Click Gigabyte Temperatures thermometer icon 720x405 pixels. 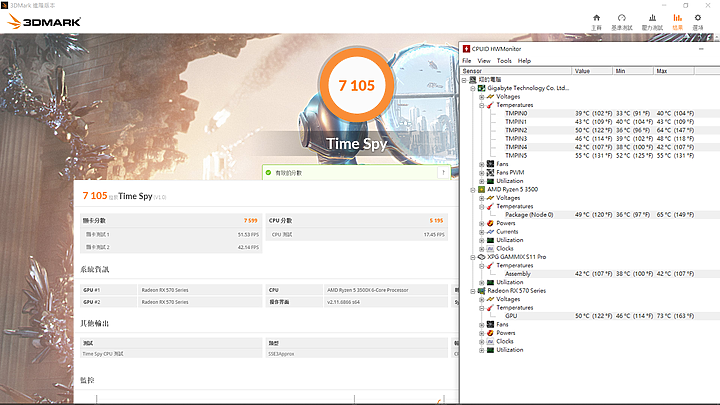[x=490, y=105]
